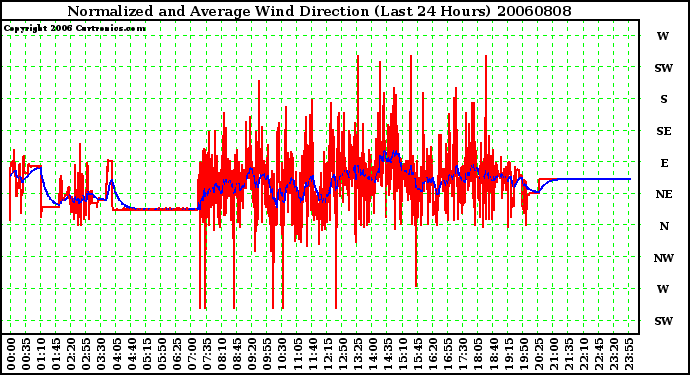Click the N direction label

pos(664,226)
